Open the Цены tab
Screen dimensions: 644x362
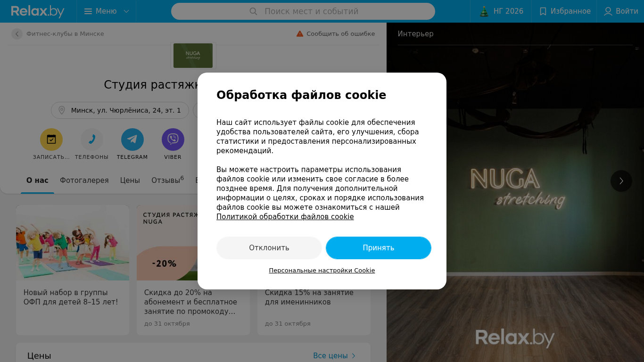click(x=130, y=181)
